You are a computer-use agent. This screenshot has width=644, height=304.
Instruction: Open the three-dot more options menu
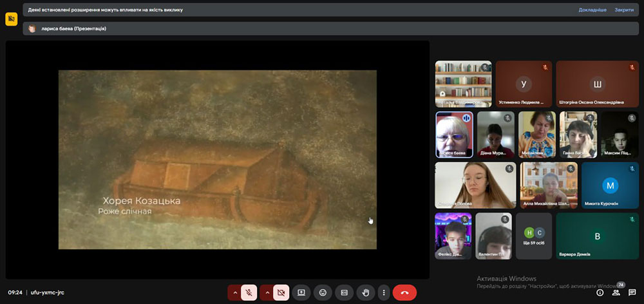tap(384, 292)
